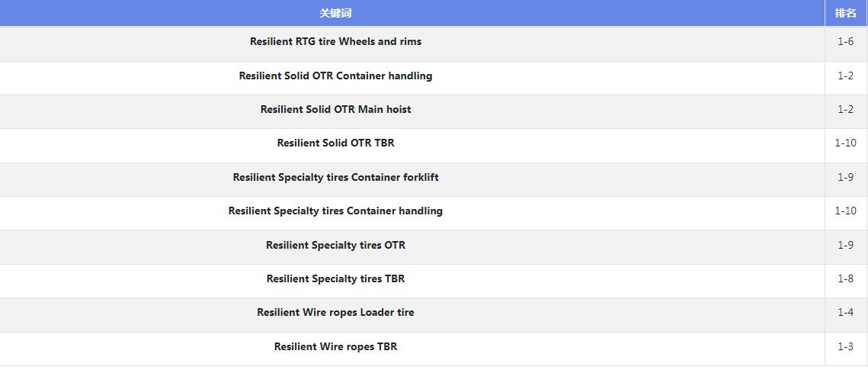The image size is (868, 370).
Task: Click rank 1-2 for Main hoist row
Action: (x=845, y=110)
